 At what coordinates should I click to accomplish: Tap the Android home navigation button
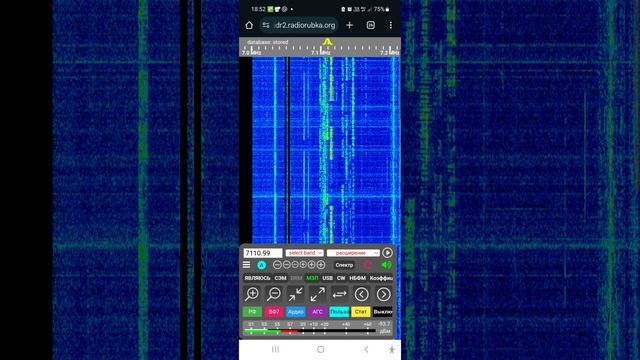321,349
